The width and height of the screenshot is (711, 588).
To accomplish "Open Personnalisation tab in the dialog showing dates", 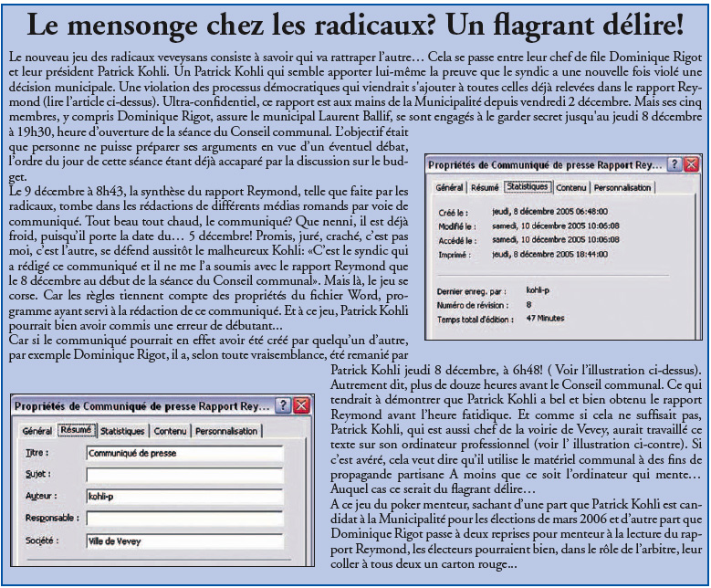I will point(622,187).
